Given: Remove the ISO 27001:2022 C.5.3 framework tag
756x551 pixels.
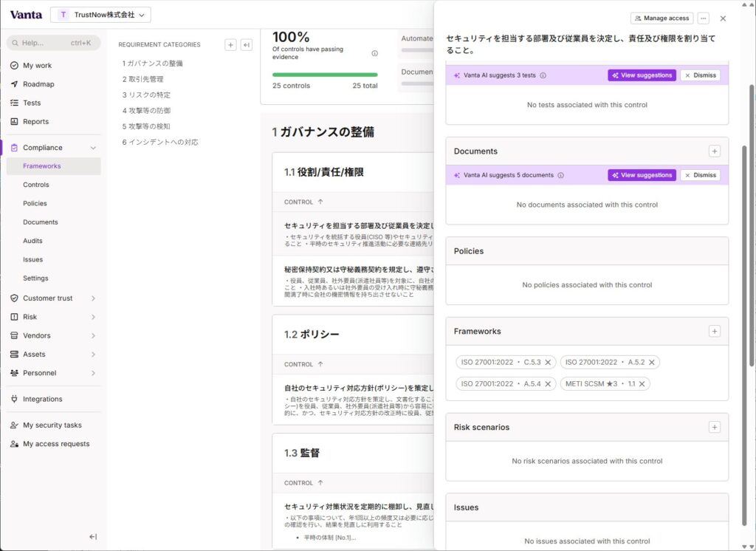Looking at the screenshot, I should pyautogui.click(x=548, y=362).
